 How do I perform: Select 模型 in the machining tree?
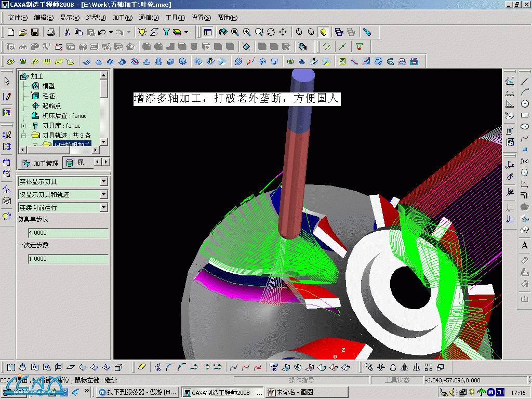tap(48, 86)
